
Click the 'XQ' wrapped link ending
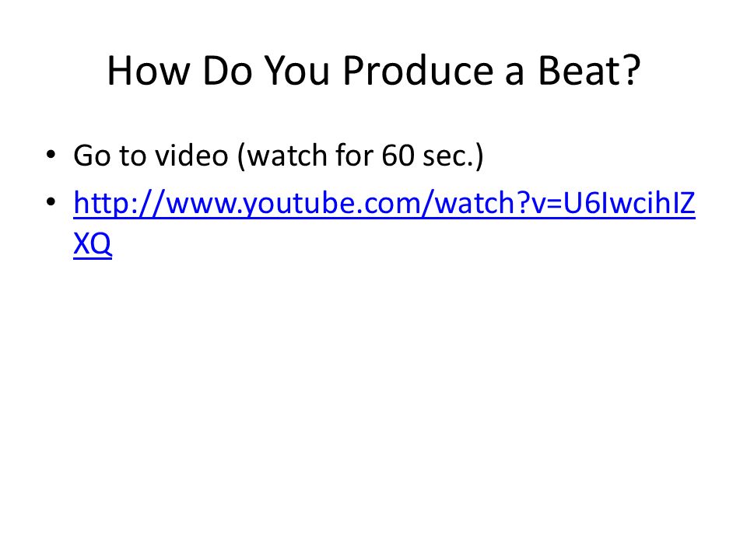(x=93, y=243)
